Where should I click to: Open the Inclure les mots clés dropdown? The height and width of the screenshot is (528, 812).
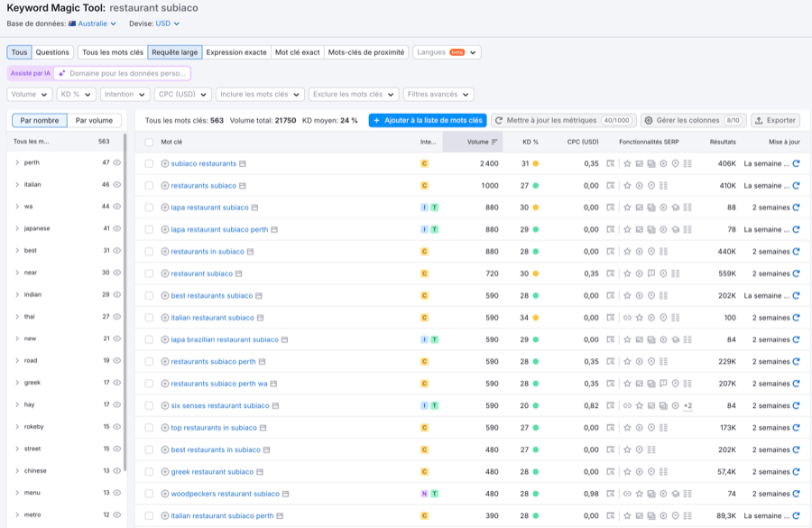pyautogui.click(x=260, y=94)
